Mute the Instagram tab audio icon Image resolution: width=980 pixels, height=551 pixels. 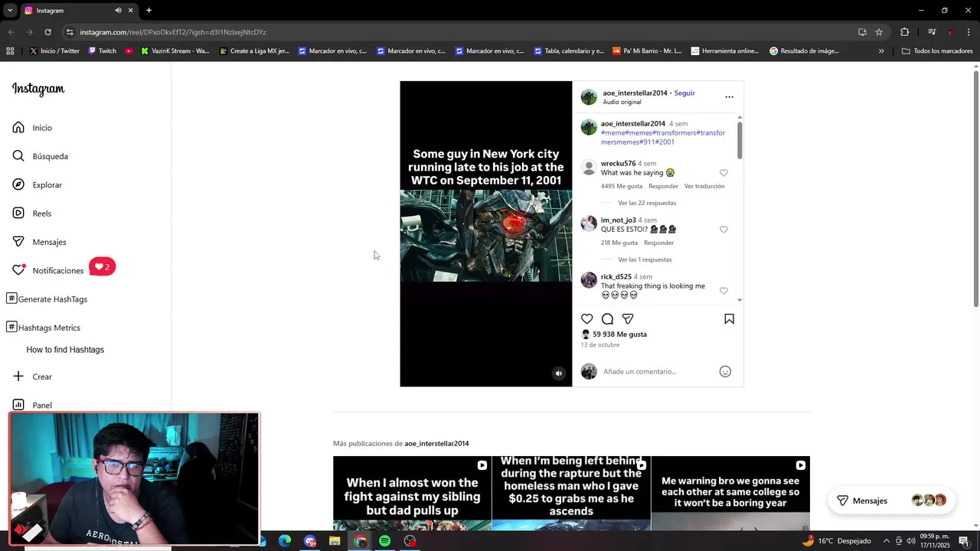[x=118, y=11]
